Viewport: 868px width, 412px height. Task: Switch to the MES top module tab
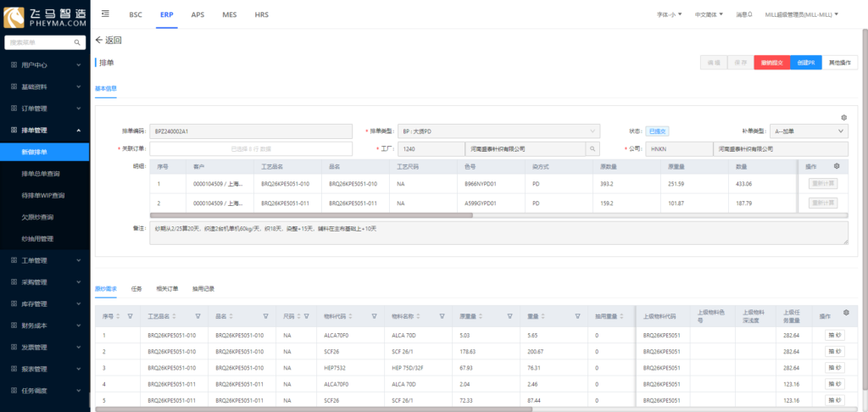pyautogui.click(x=230, y=15)
